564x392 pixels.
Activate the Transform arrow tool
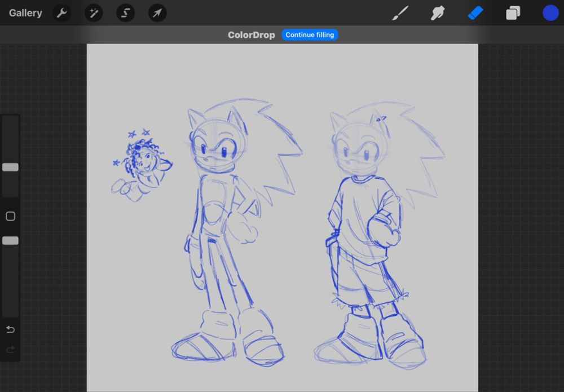pyautogui.click(x=157, y=14)
